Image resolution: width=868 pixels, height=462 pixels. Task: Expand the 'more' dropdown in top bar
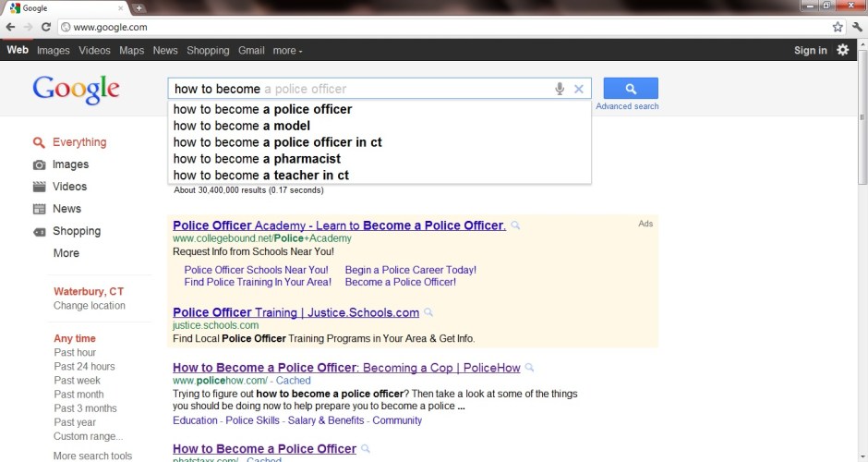tap(287, 51)
